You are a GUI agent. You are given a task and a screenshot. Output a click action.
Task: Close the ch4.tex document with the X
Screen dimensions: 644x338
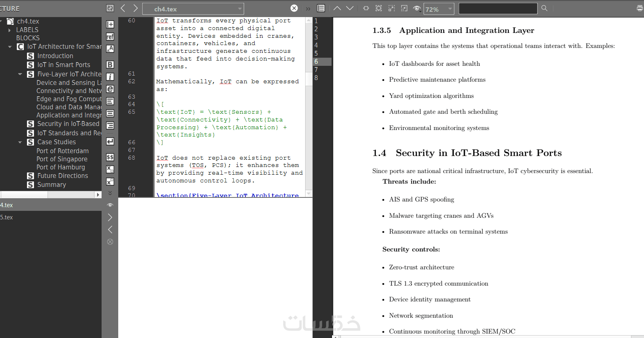click(294, 8)
